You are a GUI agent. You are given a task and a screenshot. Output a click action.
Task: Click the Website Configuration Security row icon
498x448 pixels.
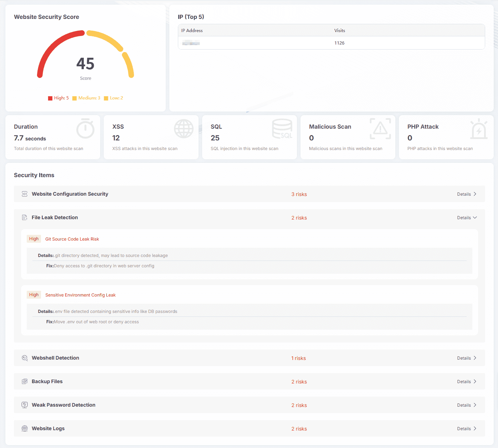tap(25, 194)
